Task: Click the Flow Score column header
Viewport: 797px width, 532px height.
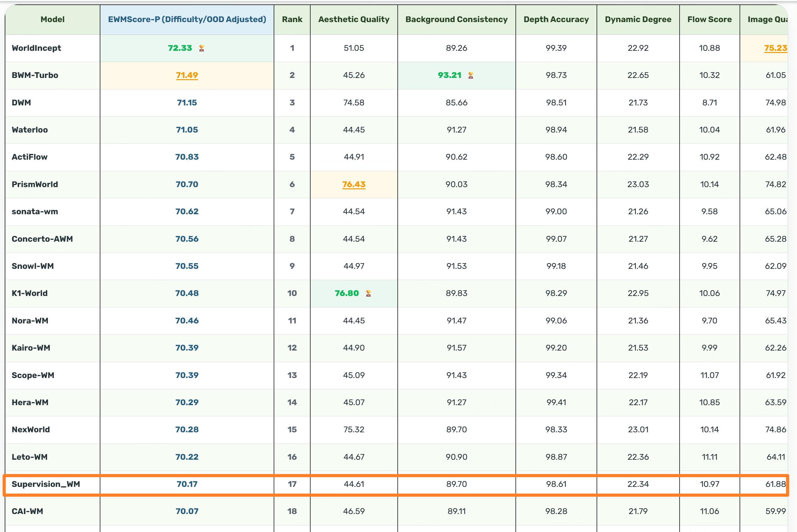Action: pyautogui.click(x=710, y=19)
